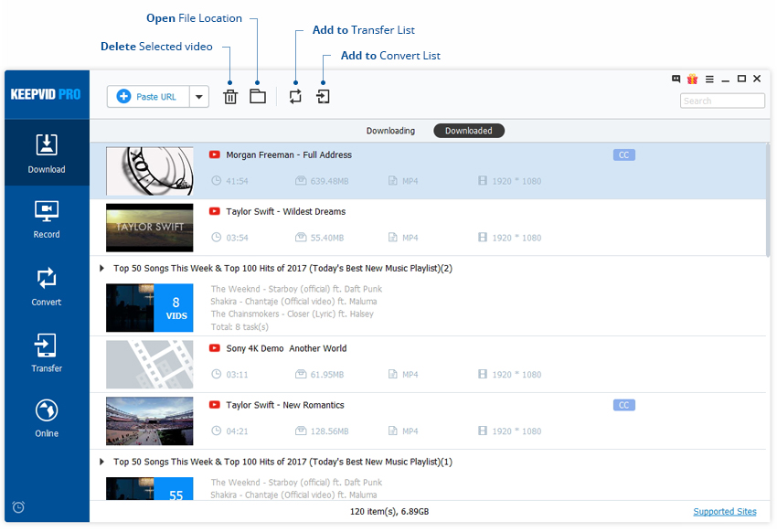Click the '128.56MB' file size value
777x532 pixels.
tap(329, 431)
